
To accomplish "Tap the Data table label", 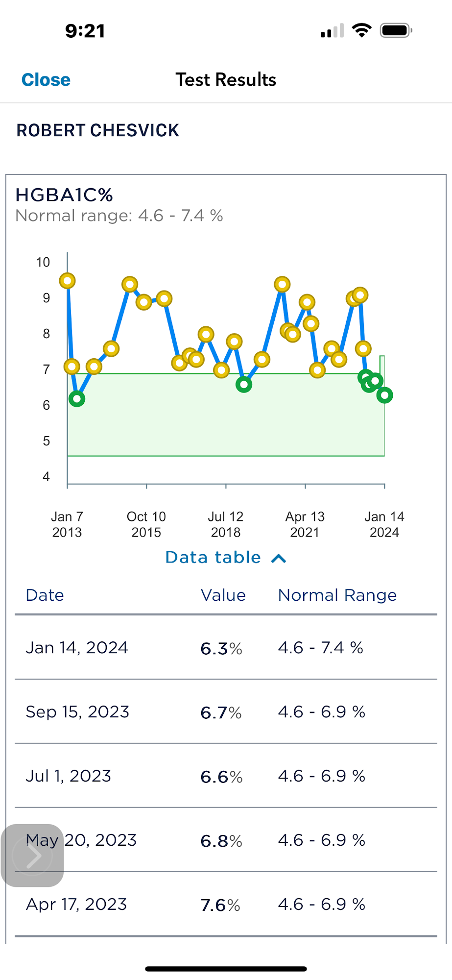I will tap(213, 558).
